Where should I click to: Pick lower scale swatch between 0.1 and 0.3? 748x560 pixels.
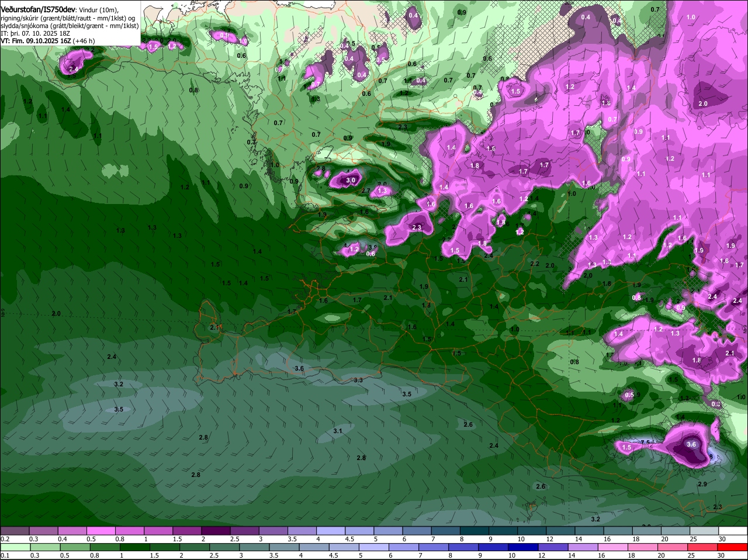[15, 547]
